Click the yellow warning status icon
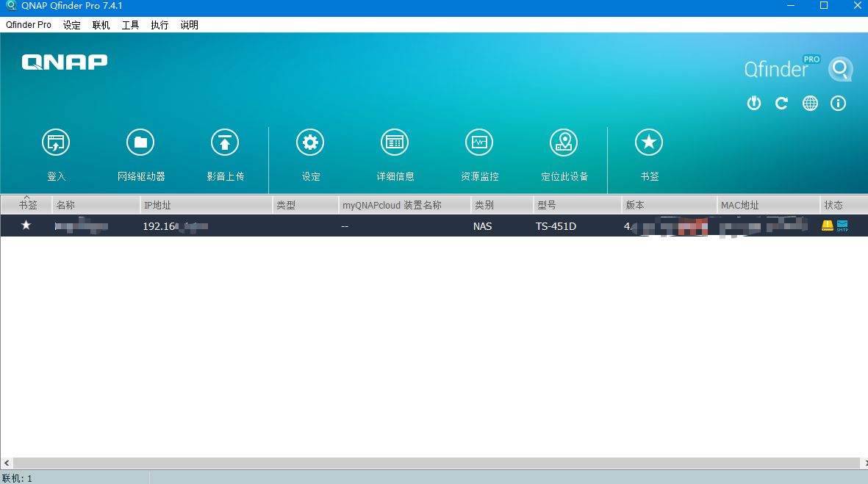This screenshot has width=868, height=484. (828, 225)
